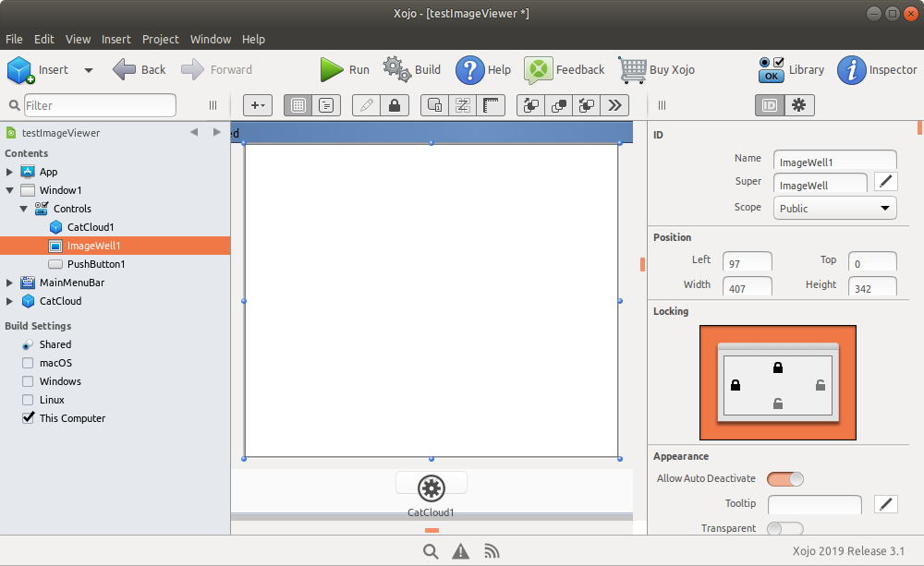Image resolution: width=924 pixels, height=566 pixels.
Task: Collapse the Window1 tree node
Action: point(9,190)
